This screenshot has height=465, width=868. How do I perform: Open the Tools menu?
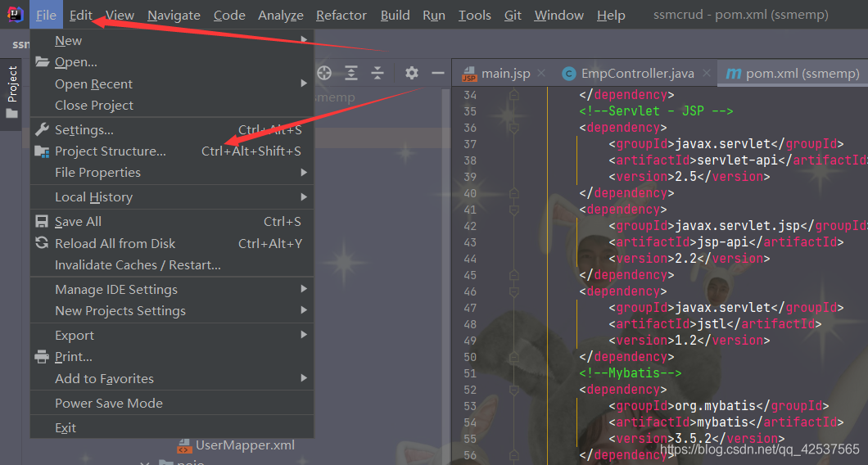[474, 15]
